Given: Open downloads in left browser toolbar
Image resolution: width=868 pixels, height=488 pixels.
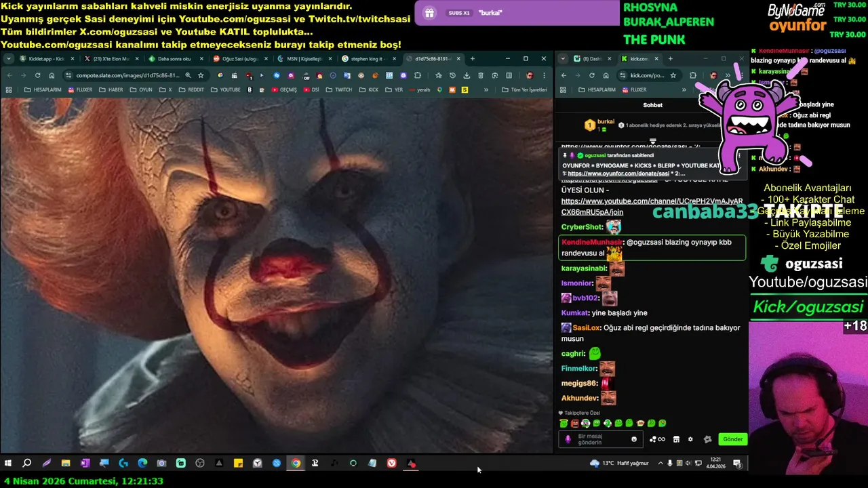Looking at the screenshot, I should pyautogui.click(x=467, y=75).
